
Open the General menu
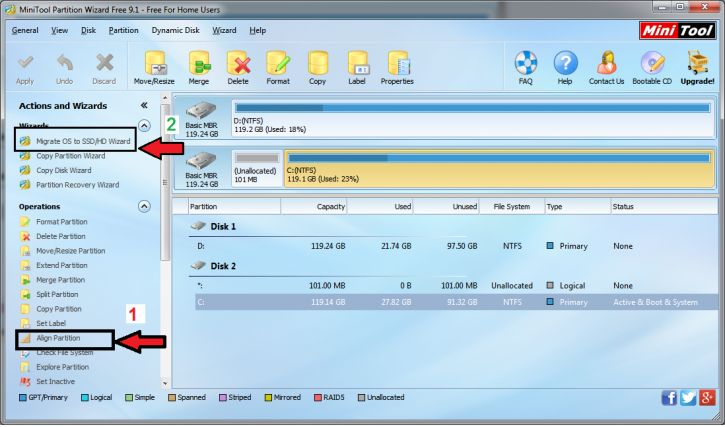click(x=25, y=31)
